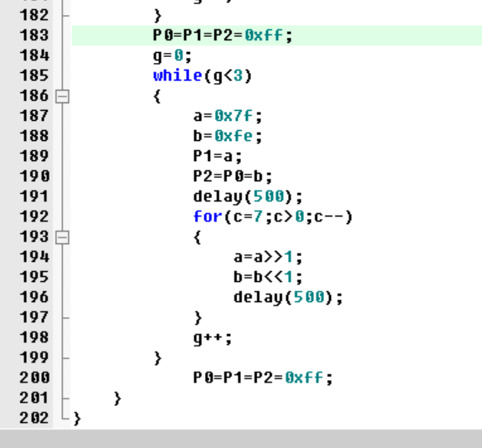Click the delay(500); call on line 196
The image size is (482, 448).
pyautogui.click(x=288, y=298)
